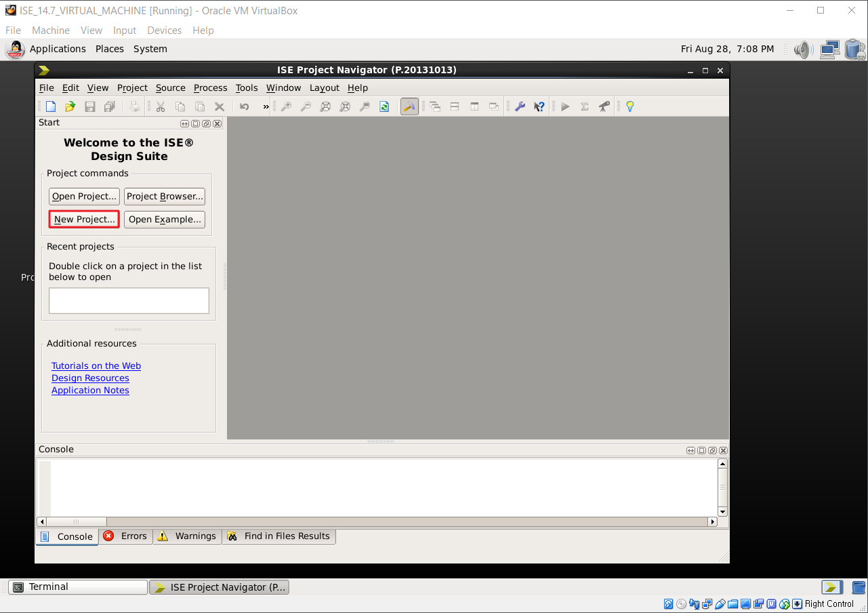The height and width of the screenshot is (613, 868).
Task: Click the blue wrench toolbar icon
Action: tap(520, 106)
